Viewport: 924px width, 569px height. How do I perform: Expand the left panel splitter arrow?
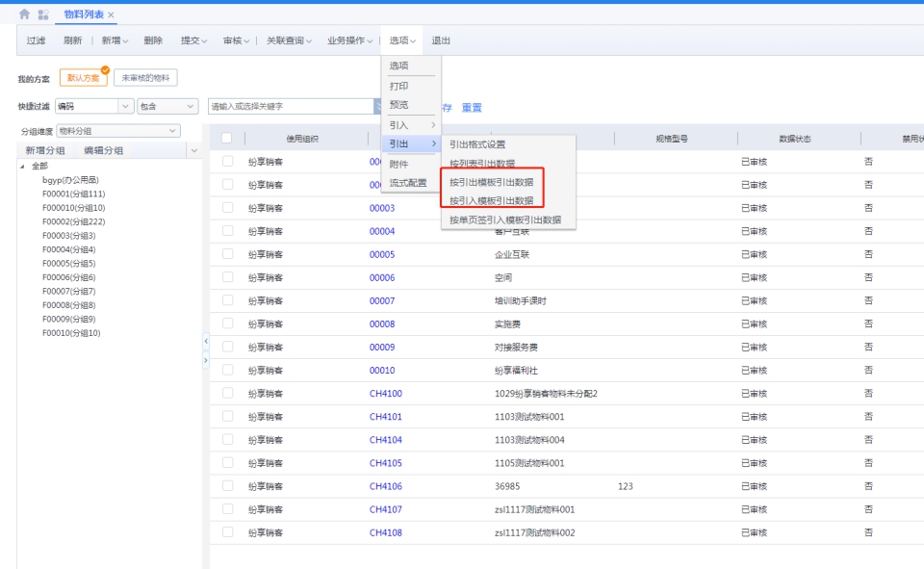coord(206,360)
